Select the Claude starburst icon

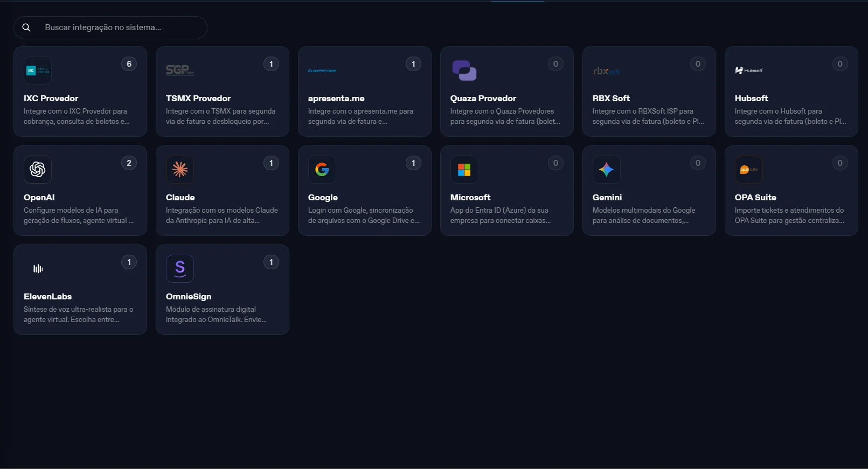[180, 170]
